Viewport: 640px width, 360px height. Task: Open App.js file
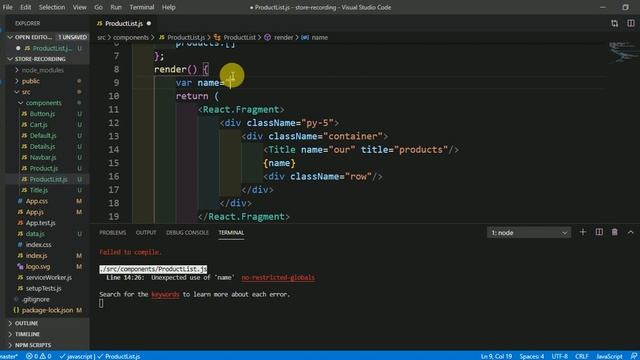click(35, 212)
